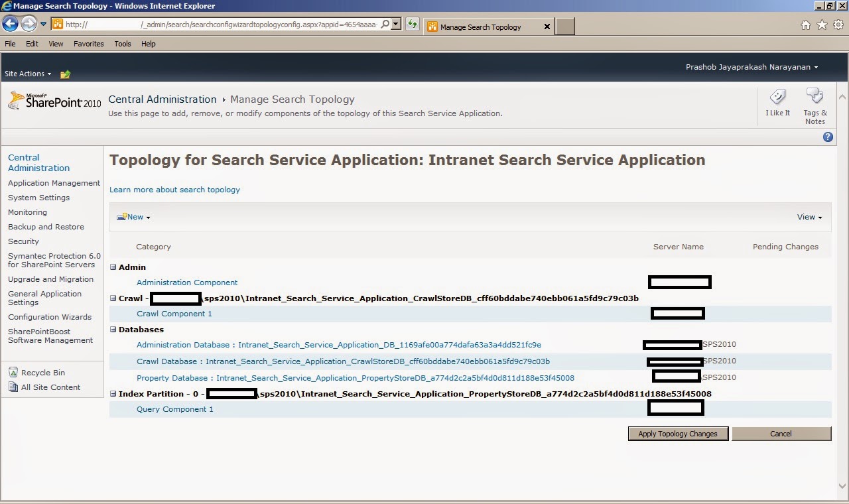
Task: Go to System Settings in sidebar
Action: pos(38,198)
